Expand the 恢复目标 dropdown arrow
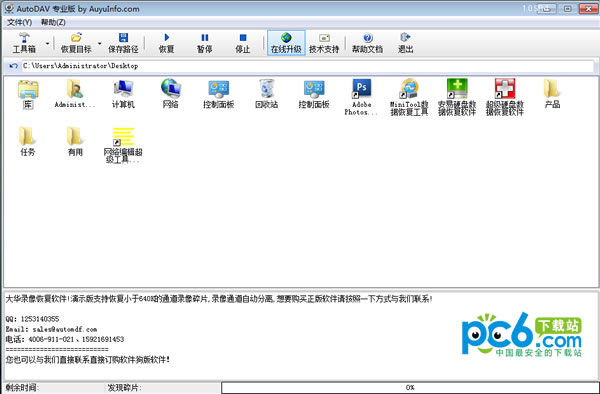600x394 pixels. (x=99, y=43)
